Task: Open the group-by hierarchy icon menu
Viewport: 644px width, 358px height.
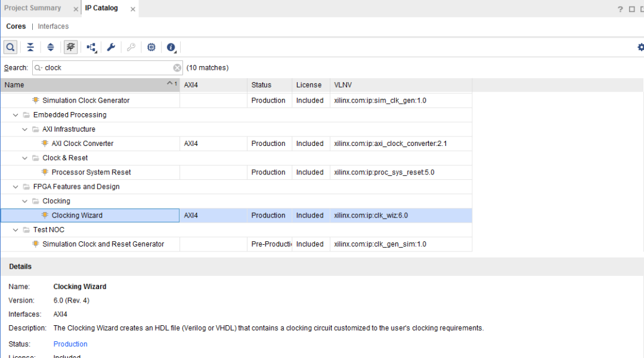Action: point(91,47)
